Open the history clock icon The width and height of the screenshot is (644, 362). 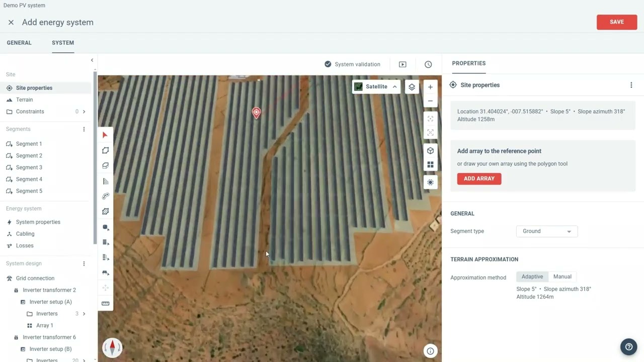428,64
